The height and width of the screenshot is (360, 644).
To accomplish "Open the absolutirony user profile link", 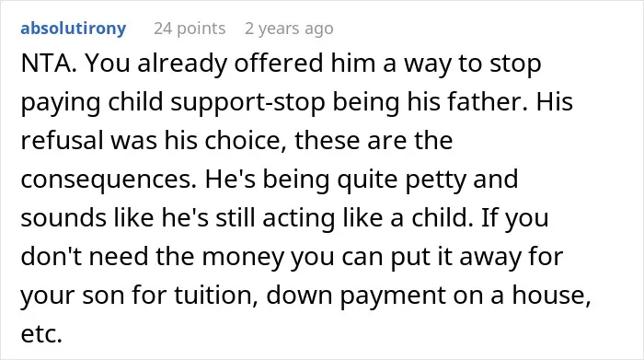I will click(x=73, y=29).
